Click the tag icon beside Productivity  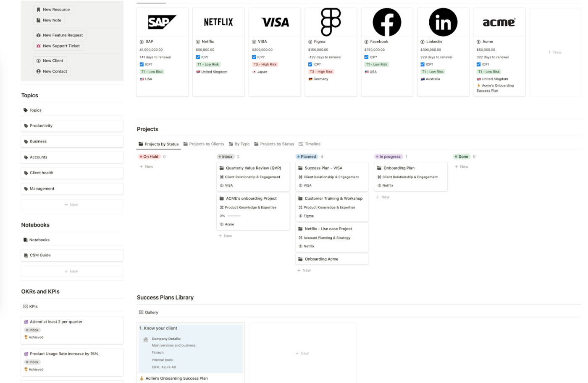coord(27,125)
